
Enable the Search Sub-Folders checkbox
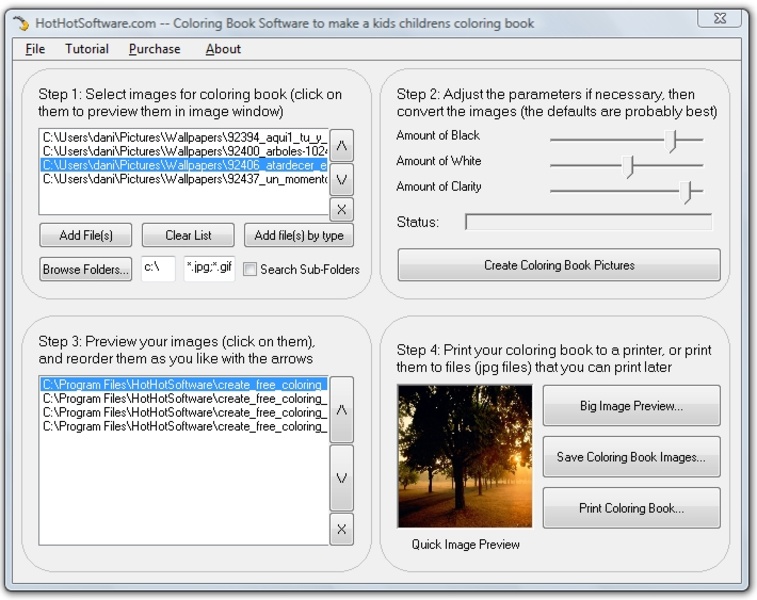pyautogui.click(x=251, y=269)
